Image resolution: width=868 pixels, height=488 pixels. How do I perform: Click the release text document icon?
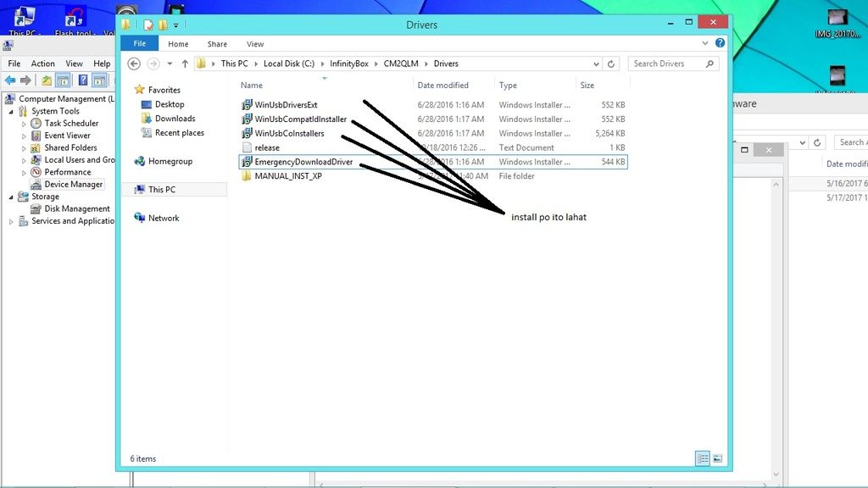(x=247, y=147)
